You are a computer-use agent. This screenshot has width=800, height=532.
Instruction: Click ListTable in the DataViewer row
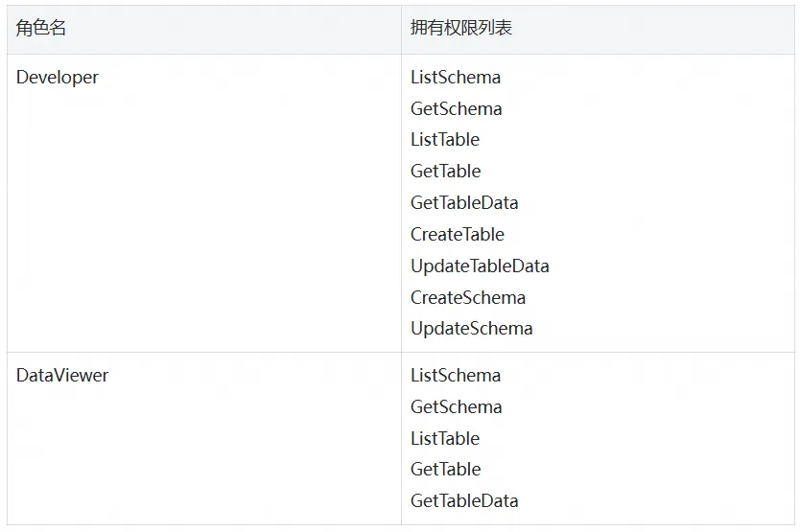pyautogui.click(x=445, y=439)
